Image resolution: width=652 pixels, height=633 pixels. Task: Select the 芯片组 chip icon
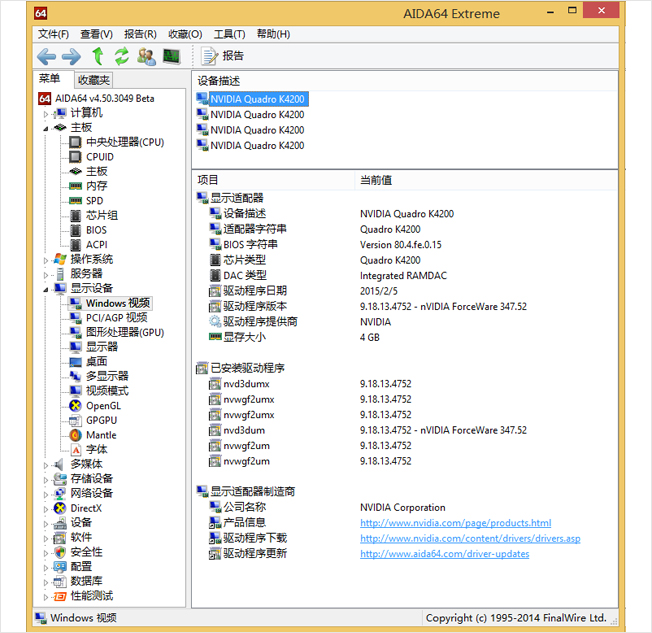pyautogui.click(x=75, y=215)
